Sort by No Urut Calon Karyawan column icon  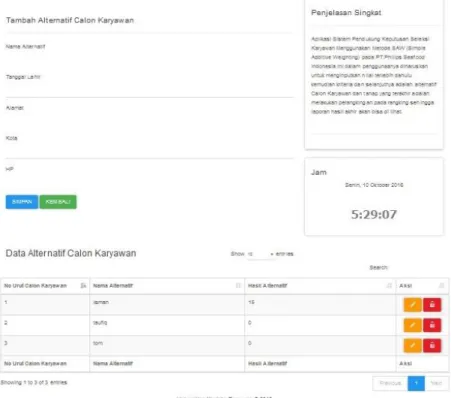pyautogui.click(x=83, y=286)
